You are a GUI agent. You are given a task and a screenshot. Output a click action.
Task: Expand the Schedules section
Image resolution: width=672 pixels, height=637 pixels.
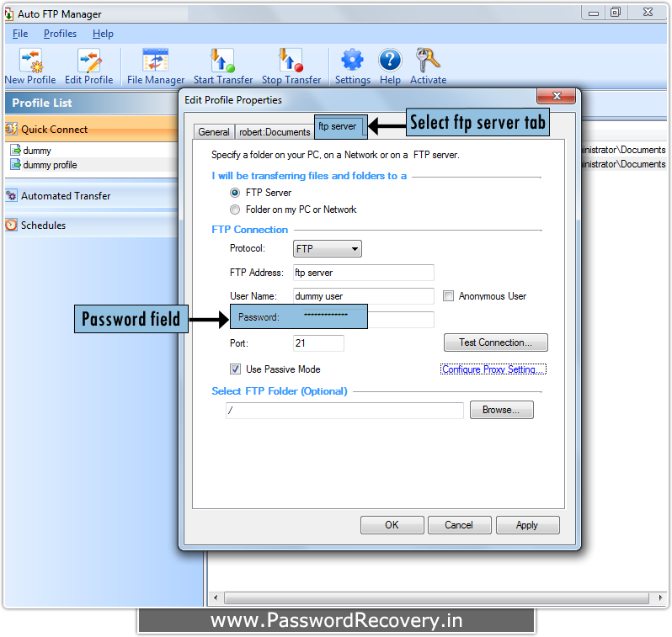tap(92, 225)
